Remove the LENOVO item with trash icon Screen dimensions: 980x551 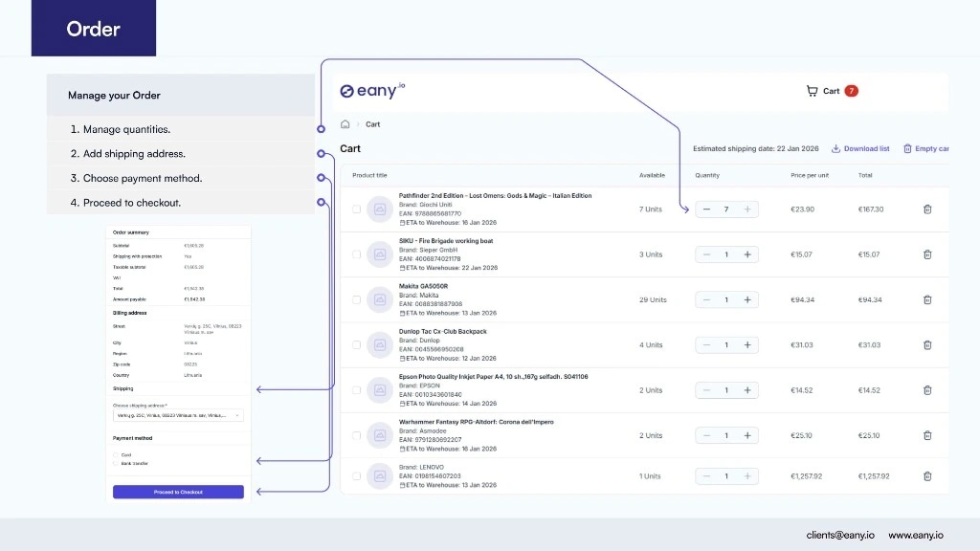click(x=927, y=476)
